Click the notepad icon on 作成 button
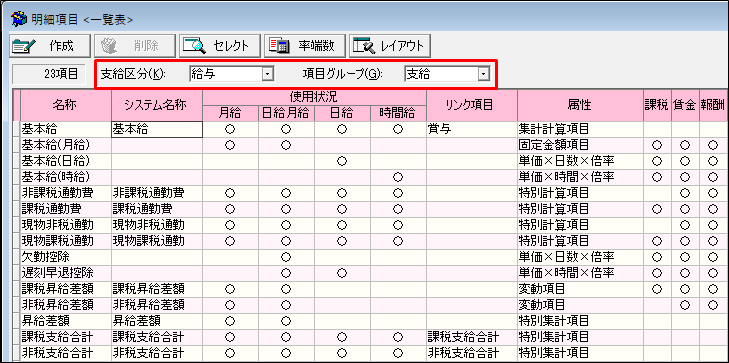Screen dimensions: 729x363 click(x=23, y=46)
